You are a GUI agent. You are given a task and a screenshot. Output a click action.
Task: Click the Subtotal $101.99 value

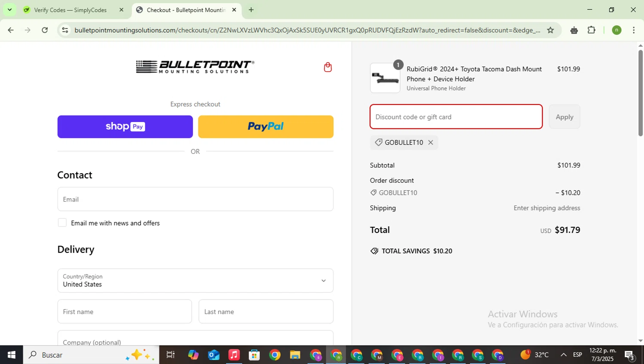click(x=569, y=165)
